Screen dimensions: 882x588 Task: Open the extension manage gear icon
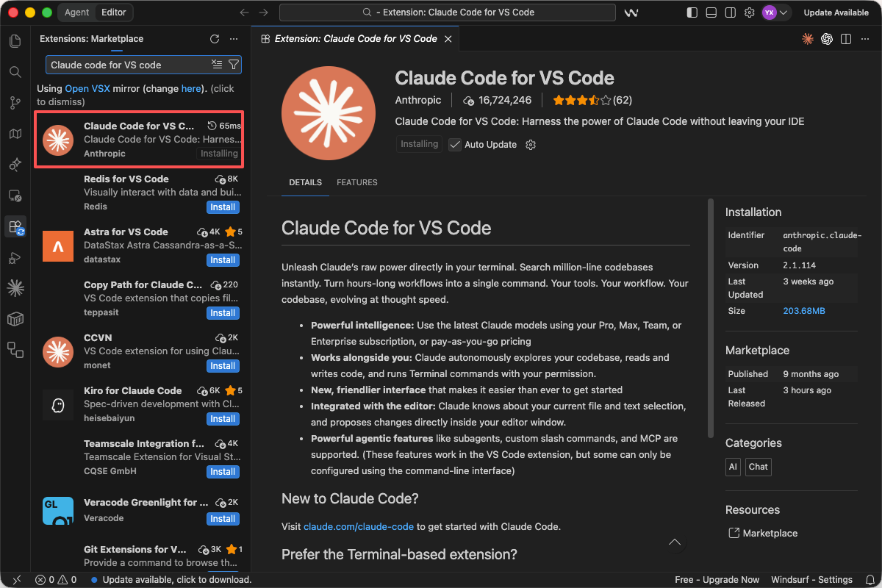click(x=531, y=145)
